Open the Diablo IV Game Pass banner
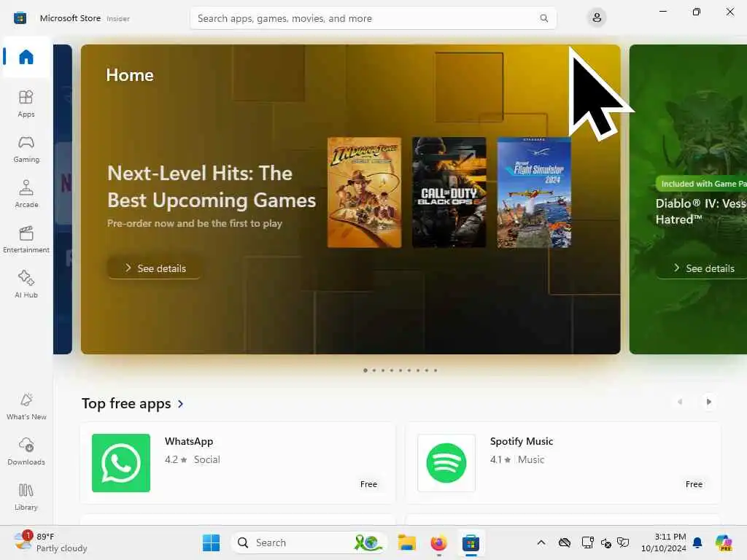Viewport: 747px width, 560px height. point(688,199)
